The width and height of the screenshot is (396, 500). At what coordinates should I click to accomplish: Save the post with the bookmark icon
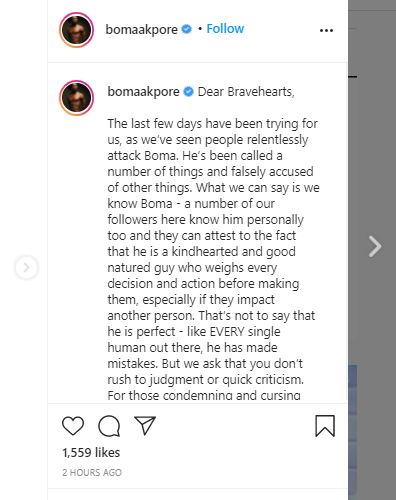coord(325,426)
